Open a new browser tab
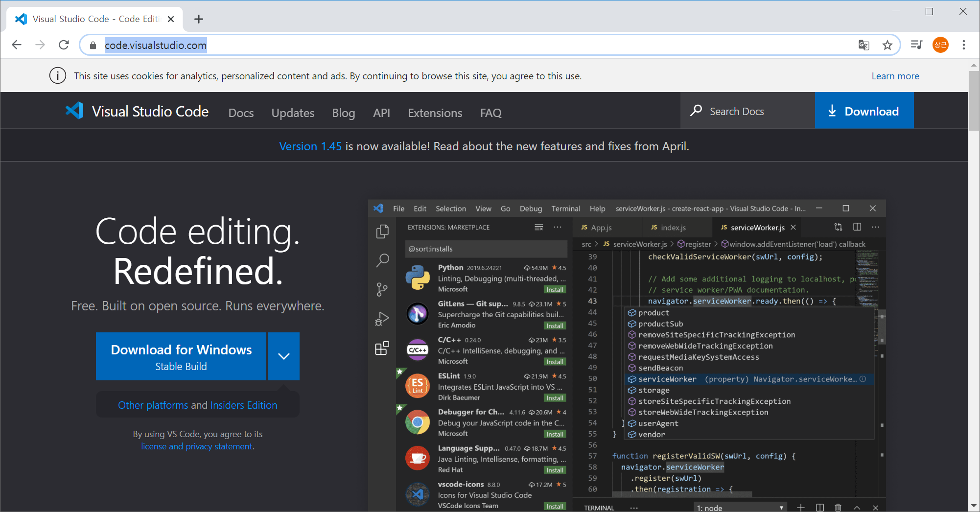This screenshot has width=980, height=512. click(198, 19)
